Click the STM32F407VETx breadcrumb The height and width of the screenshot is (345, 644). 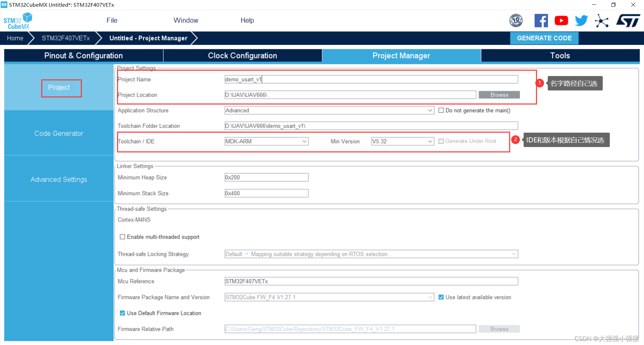tap(66, 38)
